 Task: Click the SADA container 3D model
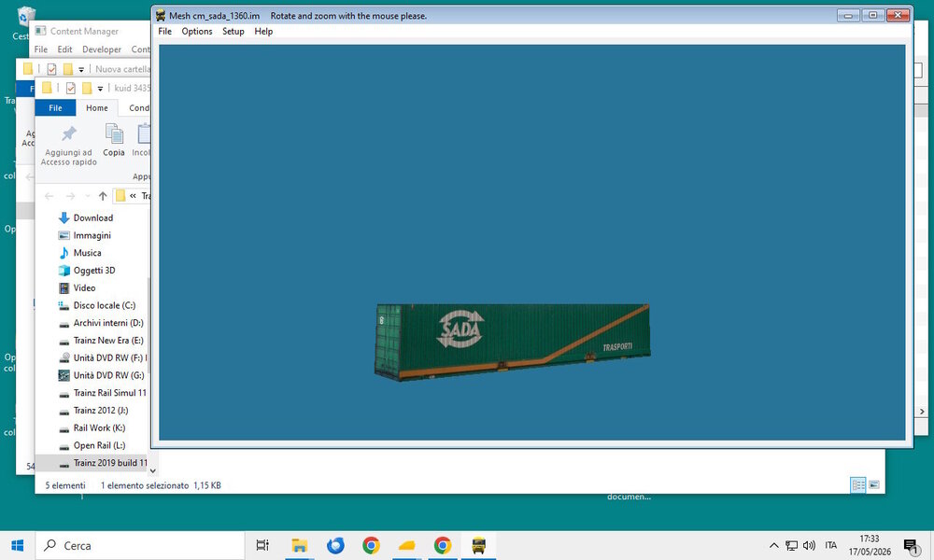(x=512, y=342)
